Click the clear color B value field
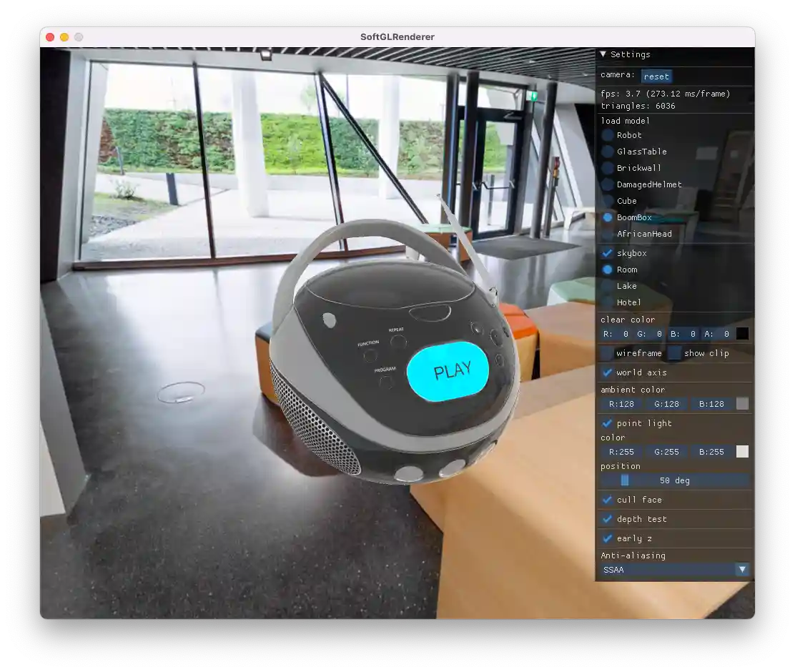 pos(683,334)
